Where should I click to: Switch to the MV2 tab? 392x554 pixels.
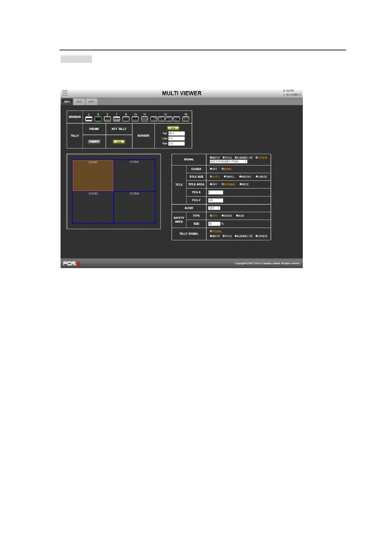pyautogui.click(x=79, y=102)
